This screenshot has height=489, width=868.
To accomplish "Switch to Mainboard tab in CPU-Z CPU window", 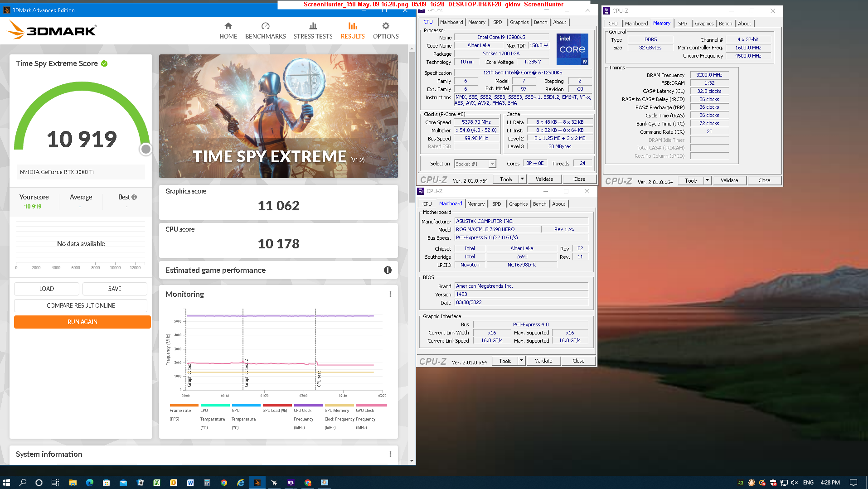I will [x=451, y=22].
